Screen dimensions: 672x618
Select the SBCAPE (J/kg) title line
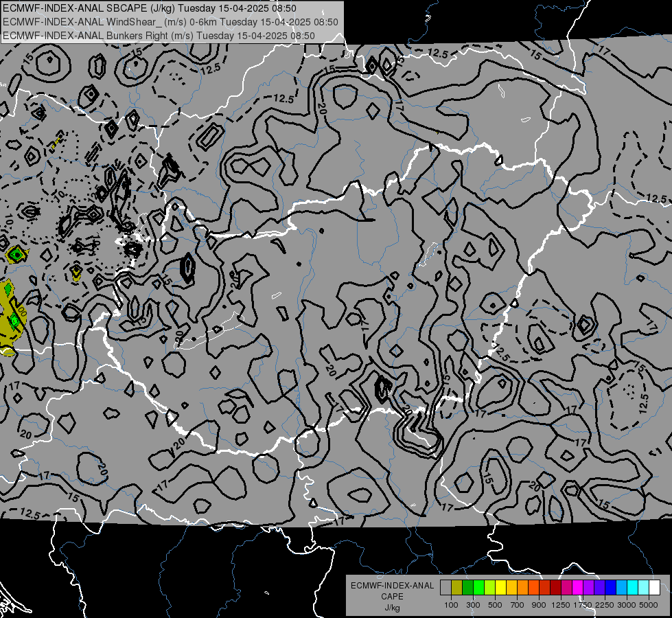pyautogui.click(x=150, y=8)
